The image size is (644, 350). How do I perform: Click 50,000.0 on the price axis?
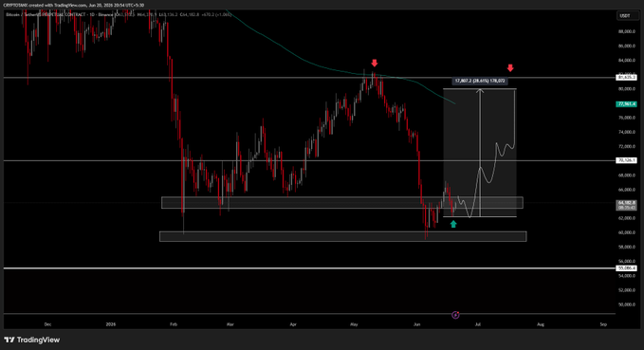[627, 304]
